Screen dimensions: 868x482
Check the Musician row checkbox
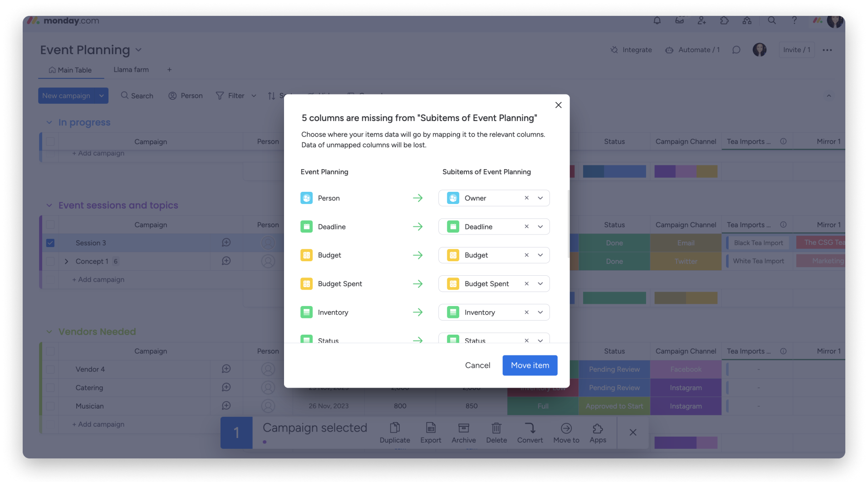50,406
